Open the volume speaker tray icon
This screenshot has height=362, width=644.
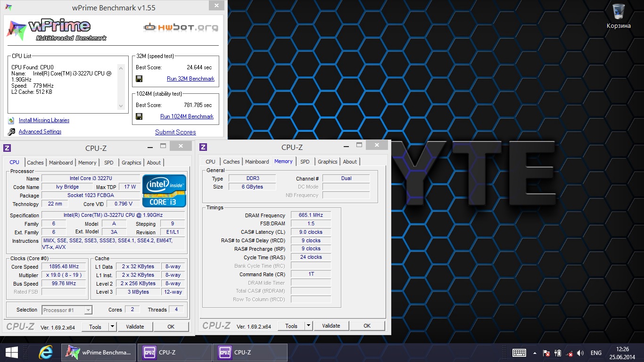pyautogui.click(x=581, y=353)
